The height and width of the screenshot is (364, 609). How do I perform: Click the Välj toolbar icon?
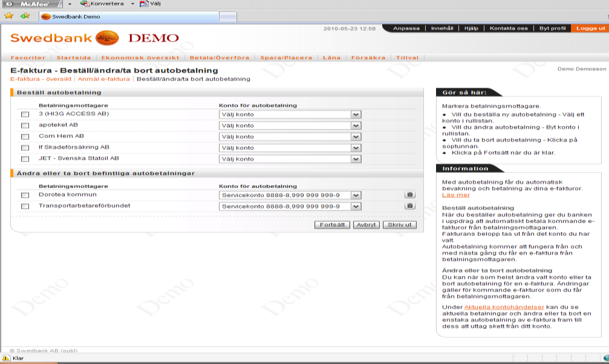(144, 4)
